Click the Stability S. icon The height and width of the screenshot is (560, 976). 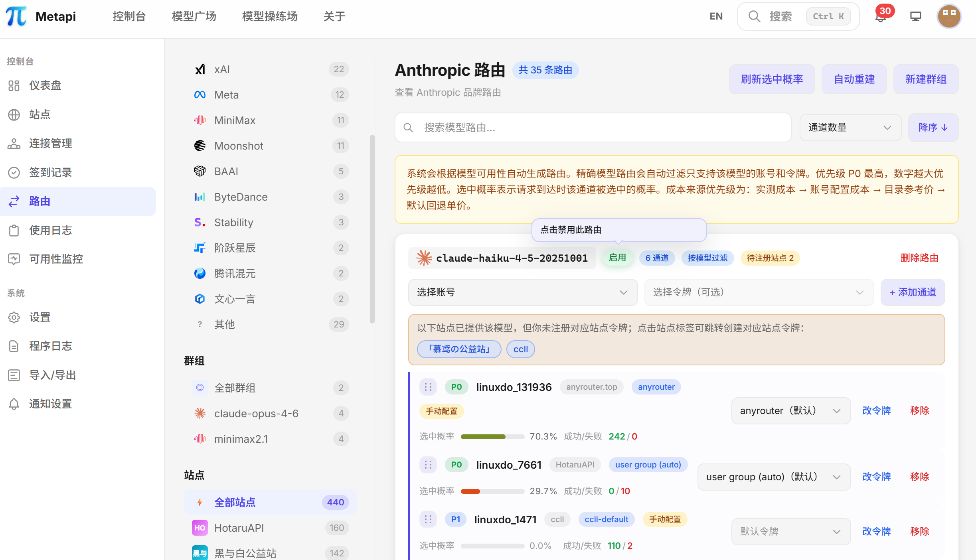[200, 223]
